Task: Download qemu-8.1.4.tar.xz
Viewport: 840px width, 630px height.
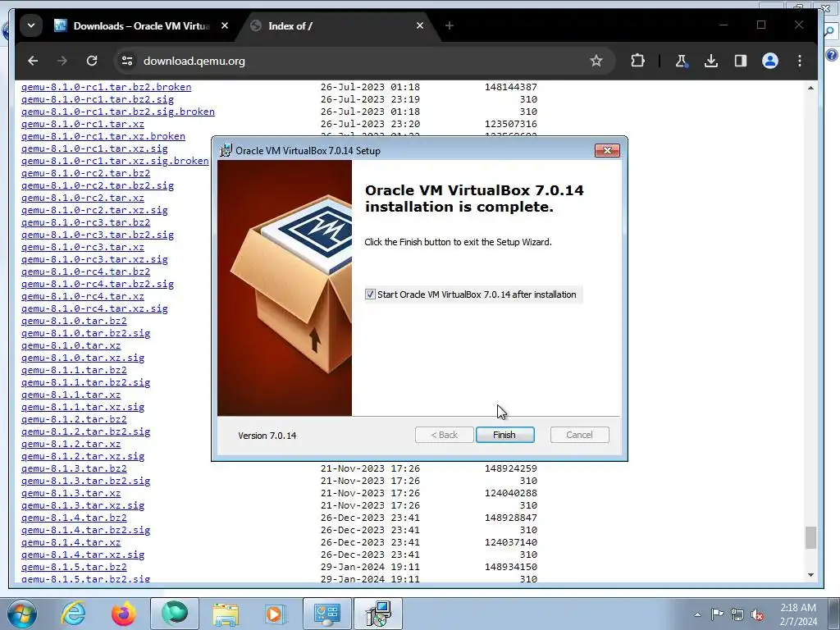Action: click(71, 543)
